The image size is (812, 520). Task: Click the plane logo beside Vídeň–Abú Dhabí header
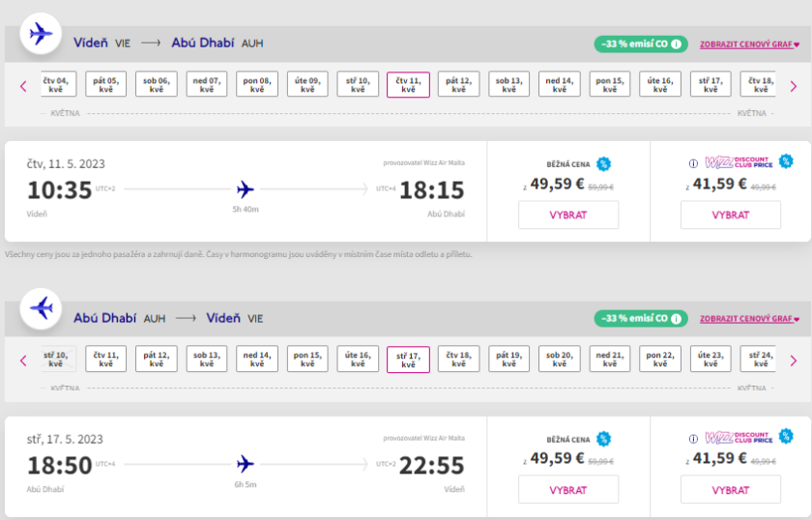(40, 34)
